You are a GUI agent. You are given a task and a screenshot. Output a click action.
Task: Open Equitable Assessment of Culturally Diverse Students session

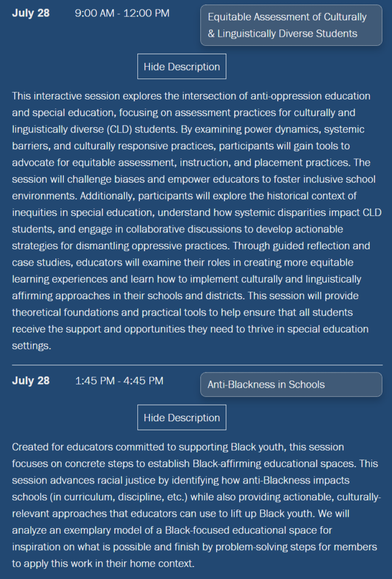[291, 25]
